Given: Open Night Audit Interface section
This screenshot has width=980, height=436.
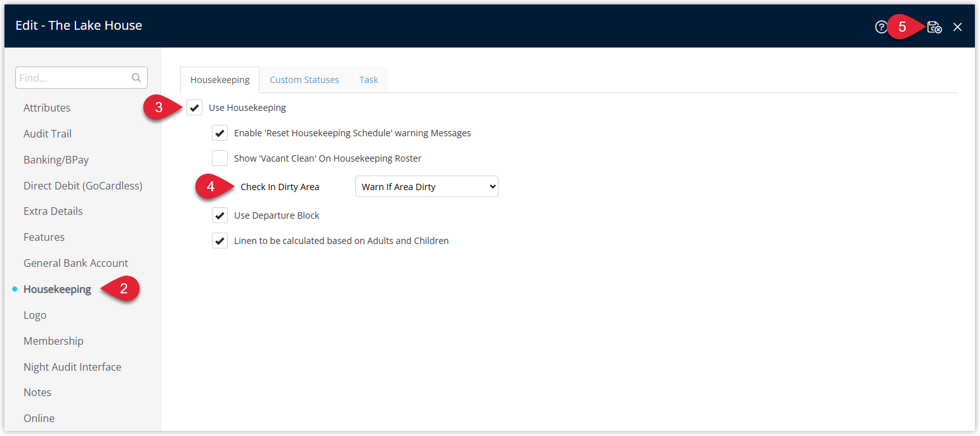Looking at the screenshot, I should 72,367.
